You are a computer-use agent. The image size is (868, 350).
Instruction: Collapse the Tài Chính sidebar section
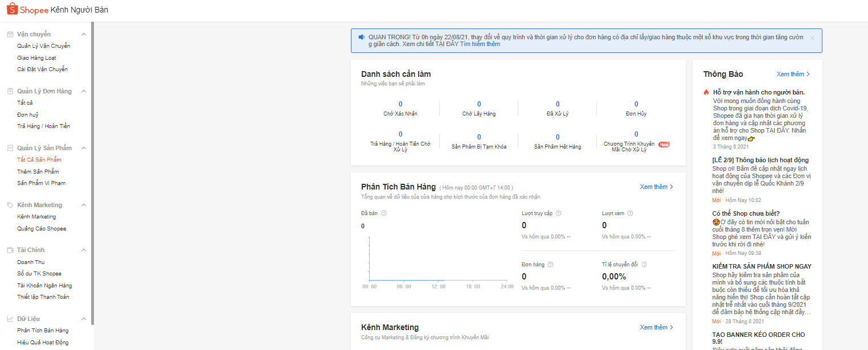[x=84, y=250]
